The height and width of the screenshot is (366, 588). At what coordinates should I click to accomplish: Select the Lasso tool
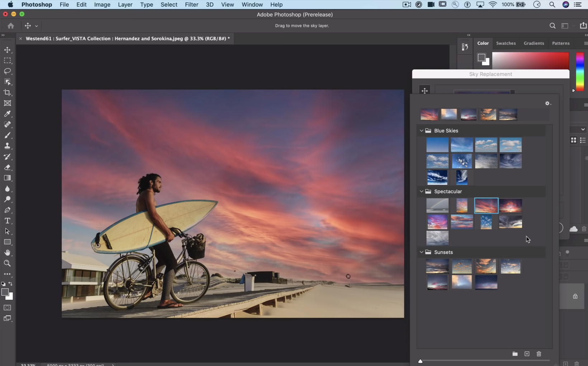coord(7,71)
